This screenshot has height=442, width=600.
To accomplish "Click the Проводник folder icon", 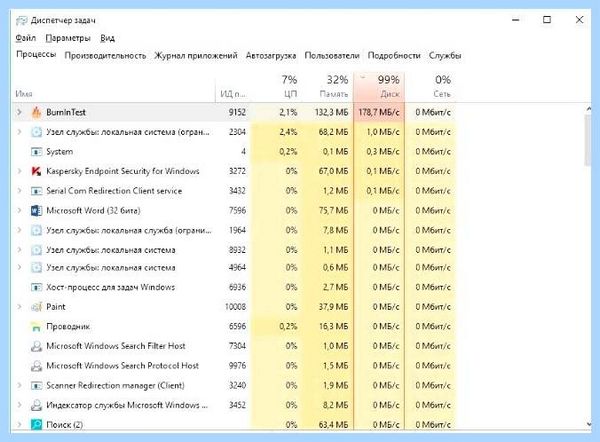I will [x=36, y=327].
